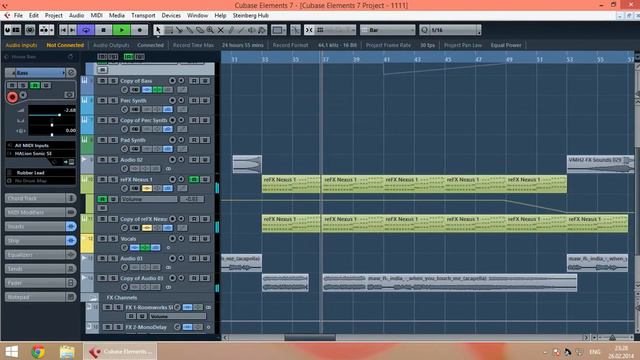Open the HALion Sonic SE output dropdown
The height and width of the screenshot is (360, 640).
tap(41, 153)
